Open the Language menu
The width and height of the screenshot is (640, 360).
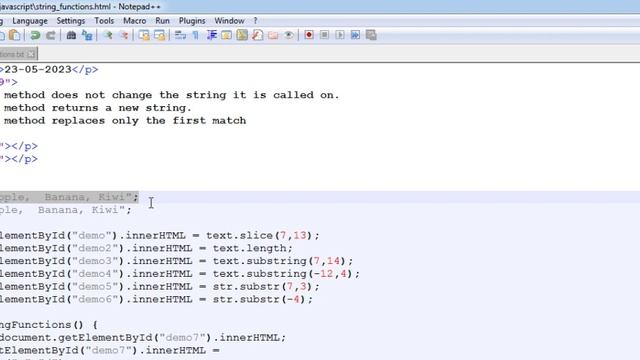point(30,21)
